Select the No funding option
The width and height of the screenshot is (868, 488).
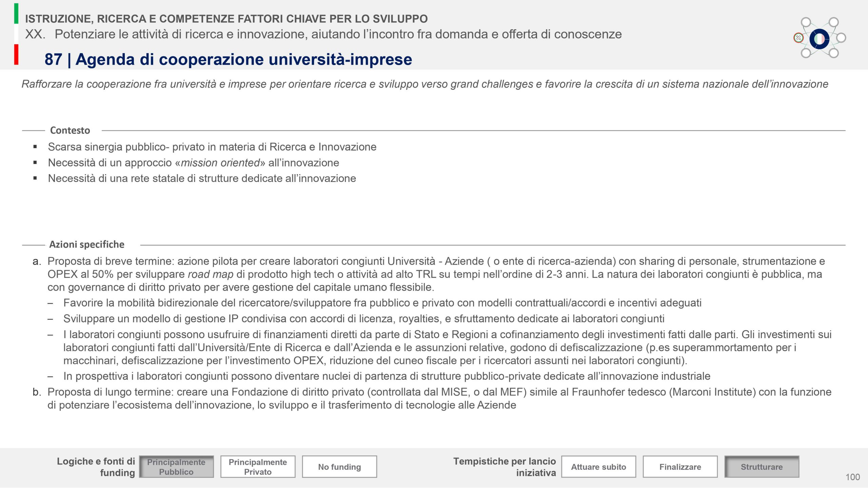[x=339, y=467]
